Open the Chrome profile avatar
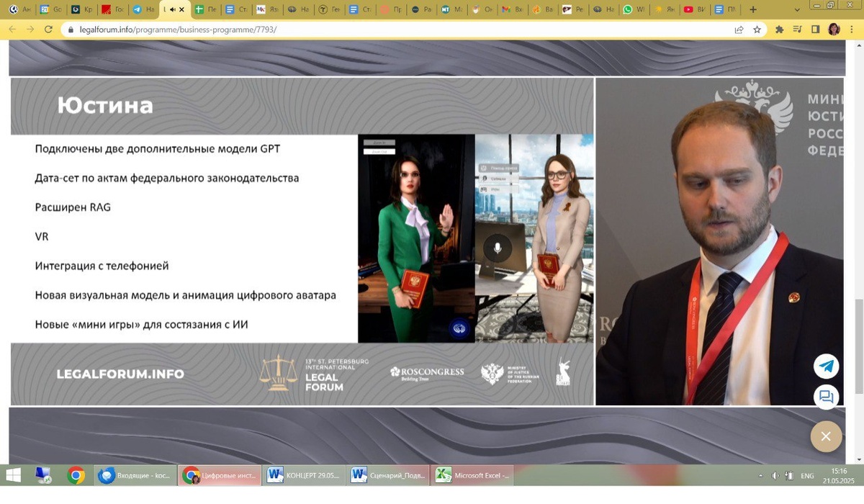Viewport: 864px width, 504px height. point(834,30)
